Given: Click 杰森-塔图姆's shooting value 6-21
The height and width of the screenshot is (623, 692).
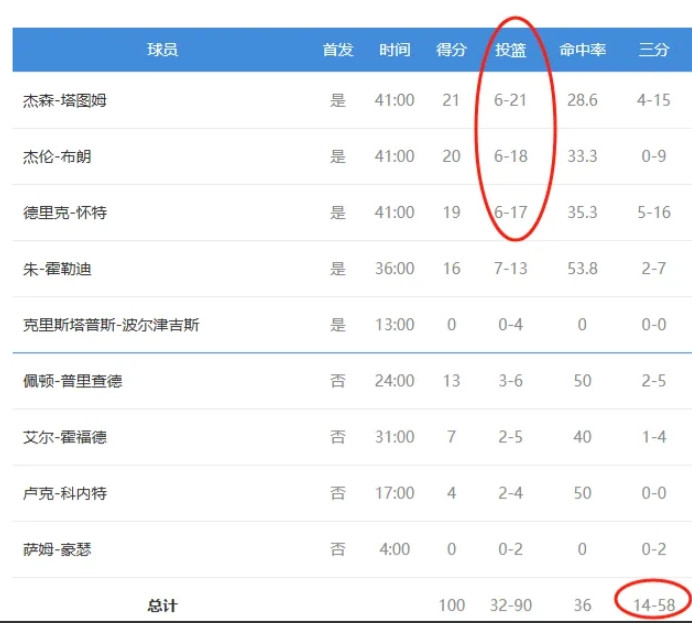Looking at the screenshot, I should pos(511,100).
